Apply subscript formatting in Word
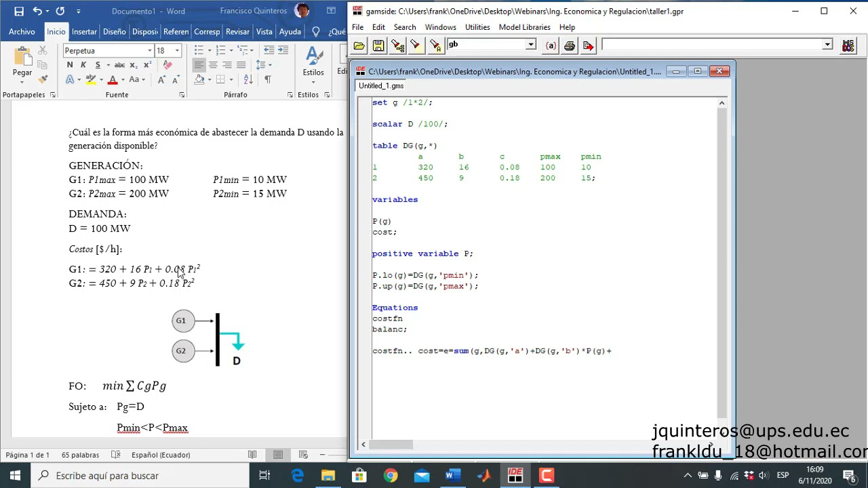868x488 pixels. pos(133,65)
